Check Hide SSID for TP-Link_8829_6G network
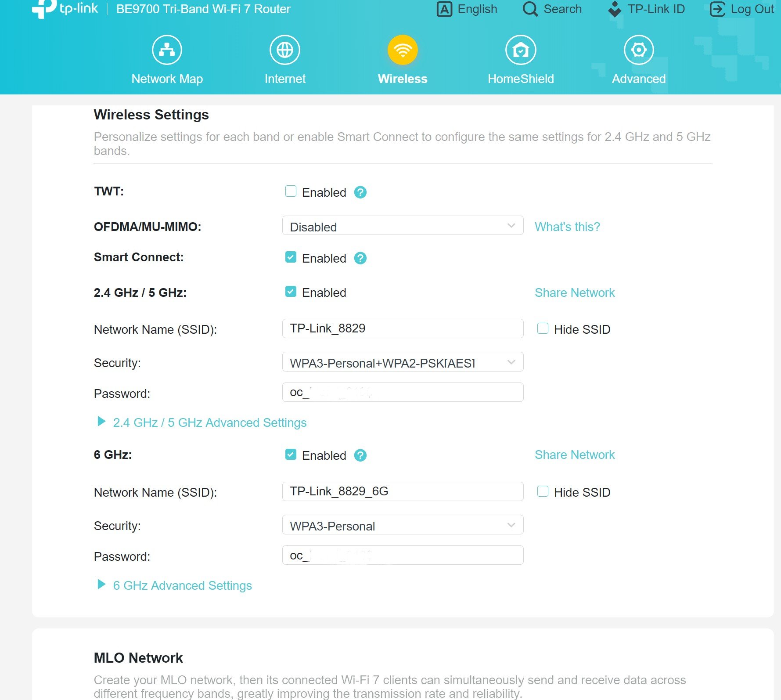 tap(543, 491)
